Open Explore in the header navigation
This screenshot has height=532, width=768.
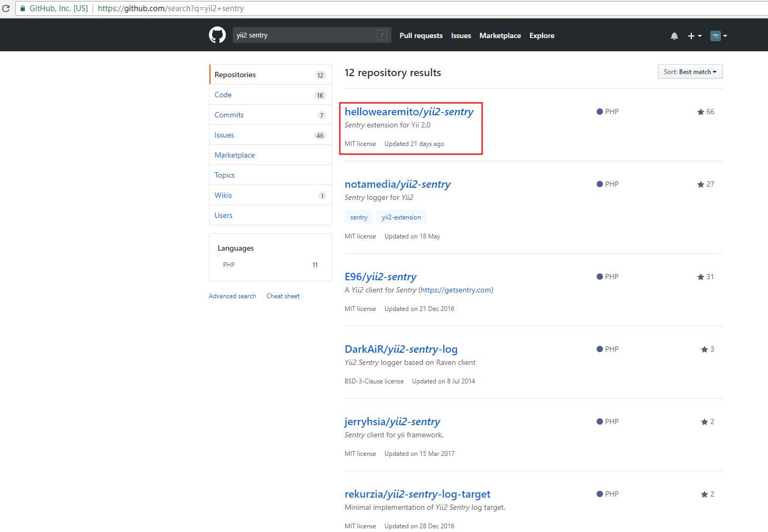[x=542, y=35]
